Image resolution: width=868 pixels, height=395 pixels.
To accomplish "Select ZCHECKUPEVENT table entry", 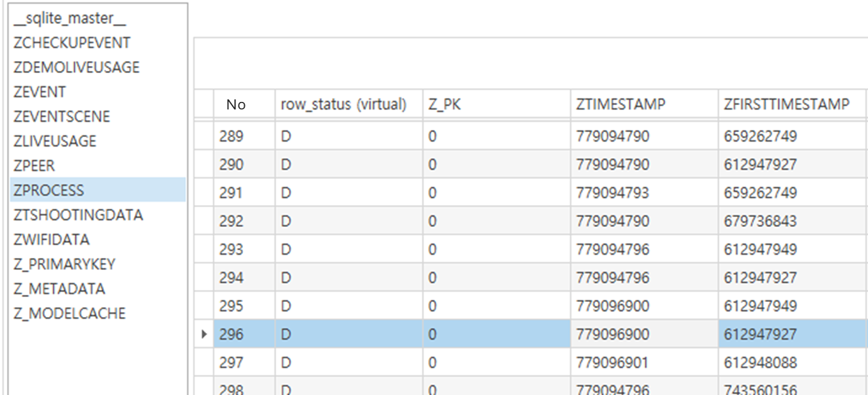I will (x=72, y=43).
